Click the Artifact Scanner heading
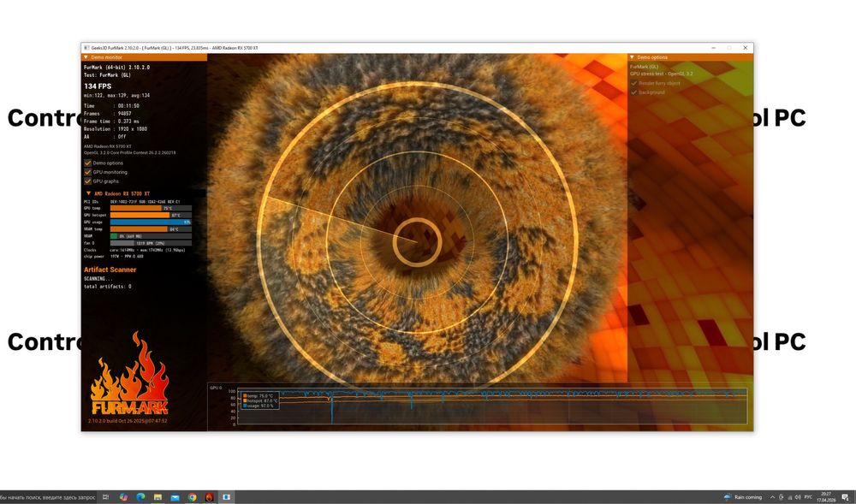The width and height of the screenshot is (856, 504). 110,270
